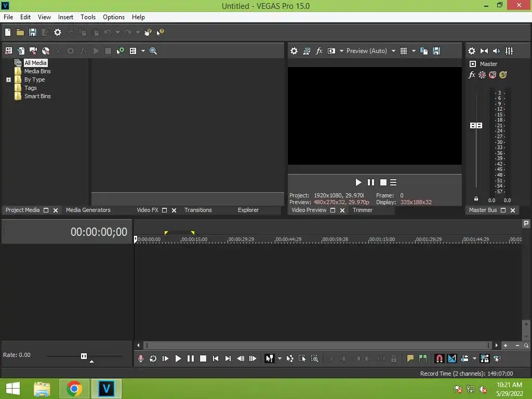The width and height of the screenshot is (532, 399).
Task: Click yellow loop region start marker
Action: pyautogui.click(x=166, y=233)
